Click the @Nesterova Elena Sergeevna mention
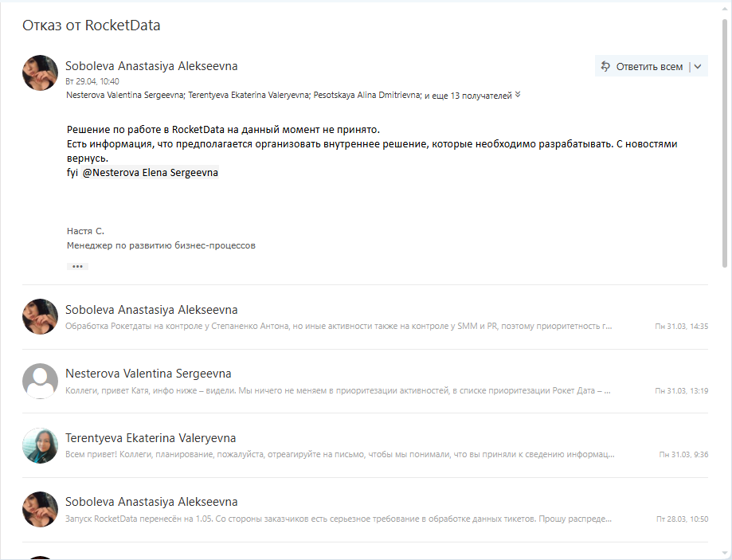Image resolution: width=732 pixels, height=560 pixels. (150, 173)
